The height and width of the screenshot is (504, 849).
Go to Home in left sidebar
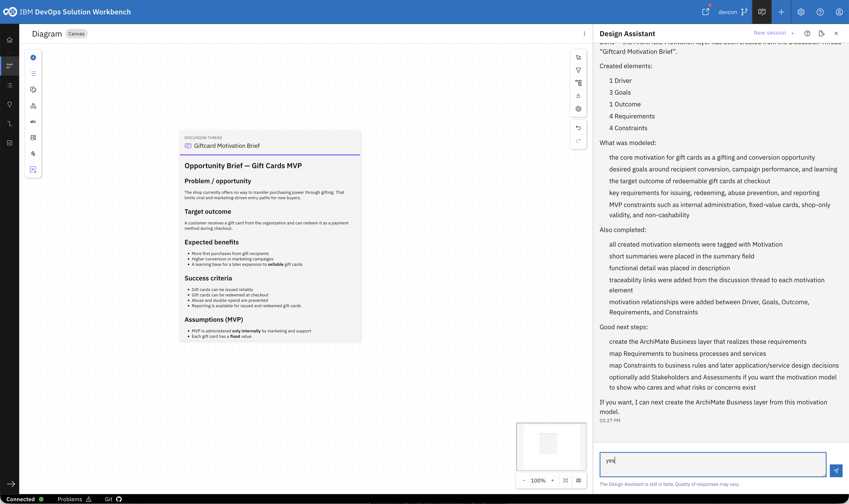(x=10, y=40)
